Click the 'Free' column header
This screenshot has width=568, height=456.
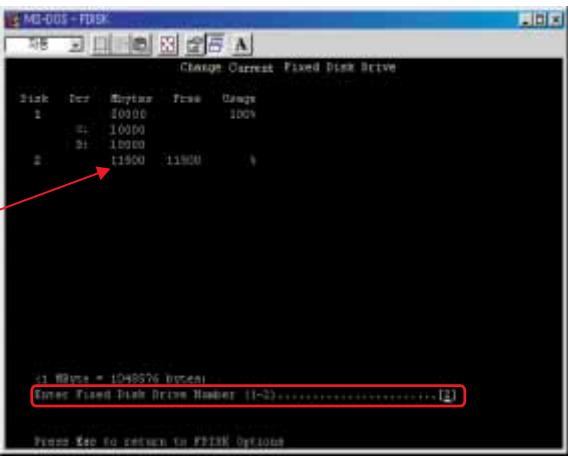pos(187,99)
